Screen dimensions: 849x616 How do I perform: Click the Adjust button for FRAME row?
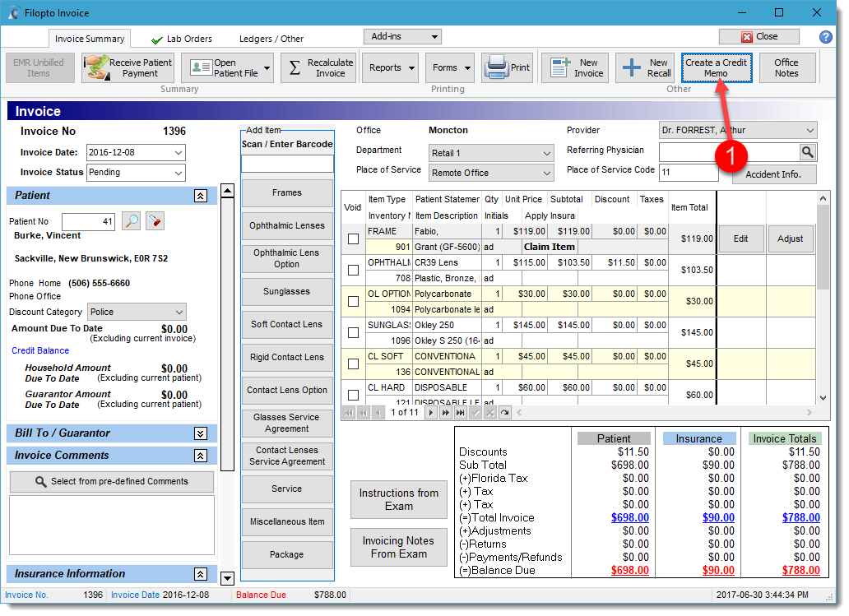tap(790, 239)
